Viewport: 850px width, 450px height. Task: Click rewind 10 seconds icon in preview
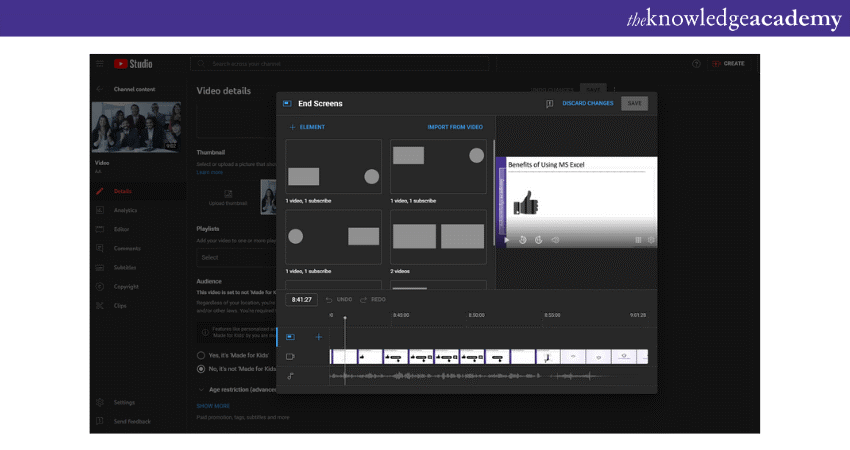coord(522,240)
